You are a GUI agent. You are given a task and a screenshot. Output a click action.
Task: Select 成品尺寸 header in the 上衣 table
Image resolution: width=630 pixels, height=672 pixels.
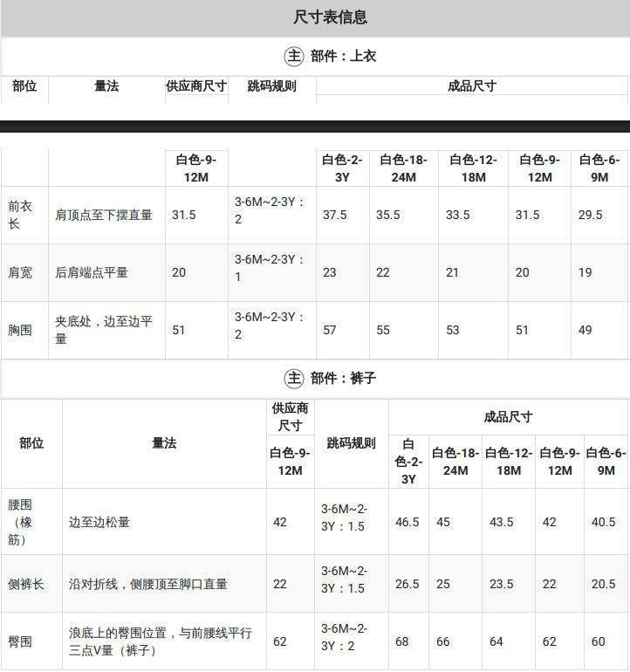[472, 86]
